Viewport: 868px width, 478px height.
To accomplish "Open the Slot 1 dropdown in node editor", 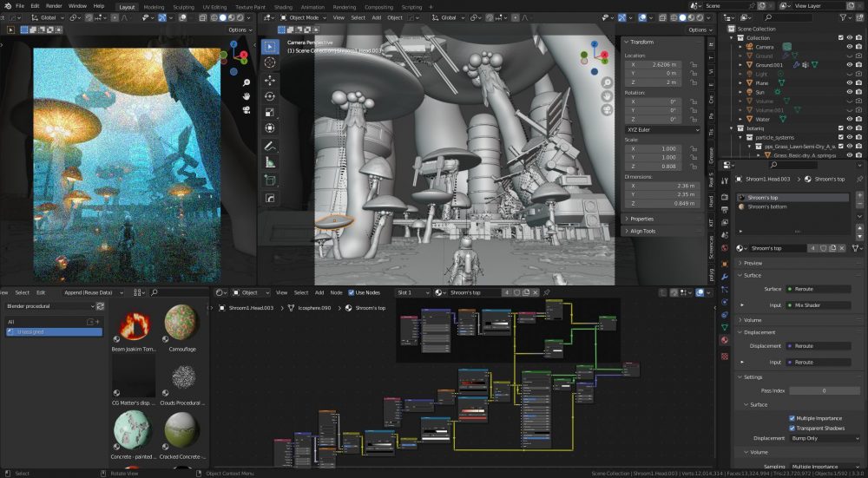I will (413, 292).
